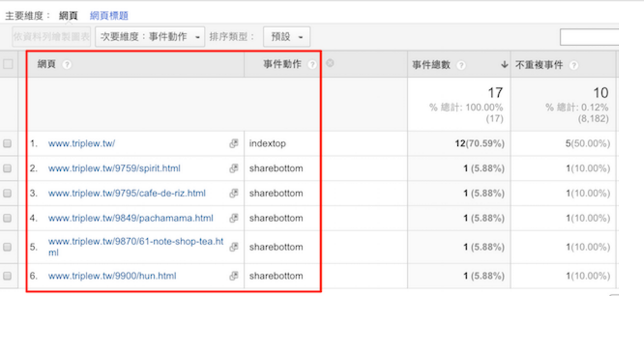Click help icon next to 網頁 header
The height and width of the screenshot is (337, 644).
tap(67, 65)
